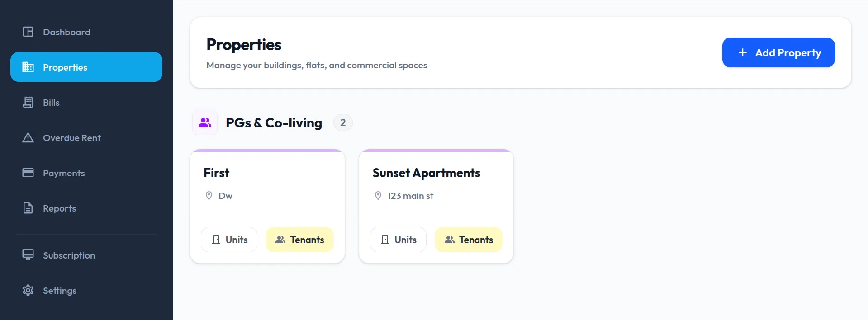Click the location pin on First card
This screenshot has height=320, width=868.
[x=209, y=196]
